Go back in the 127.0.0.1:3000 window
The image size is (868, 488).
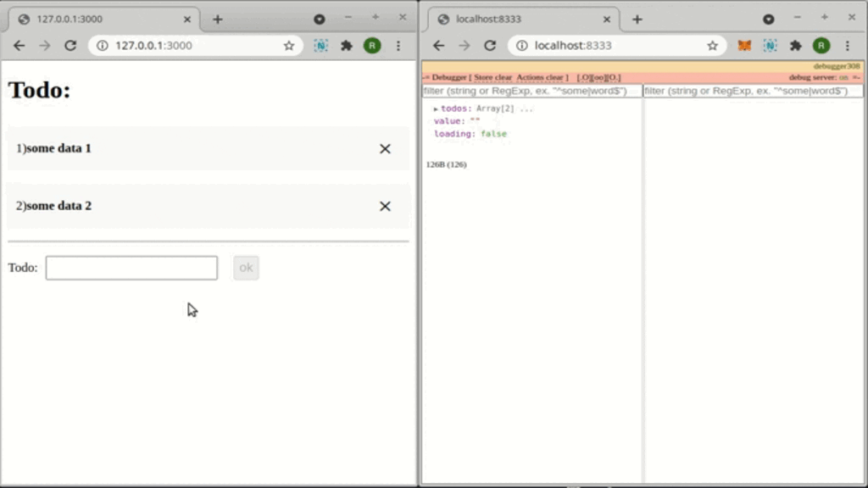pos(19,46)
